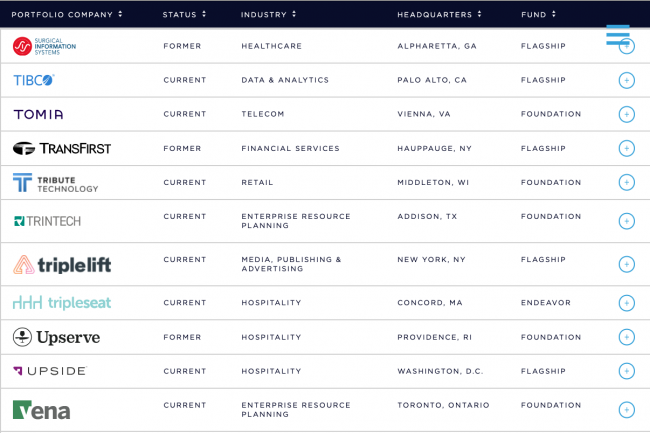Click the Surgical Information Systems logo
Screen dimensions: 650x433
click(44, 46)
